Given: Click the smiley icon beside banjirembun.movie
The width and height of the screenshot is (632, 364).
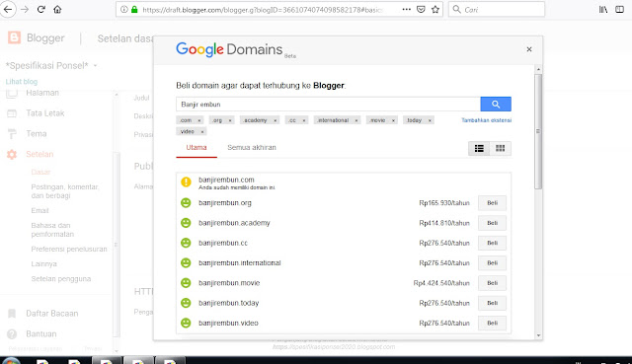Looking at the screenshot, I should (186, 283).
